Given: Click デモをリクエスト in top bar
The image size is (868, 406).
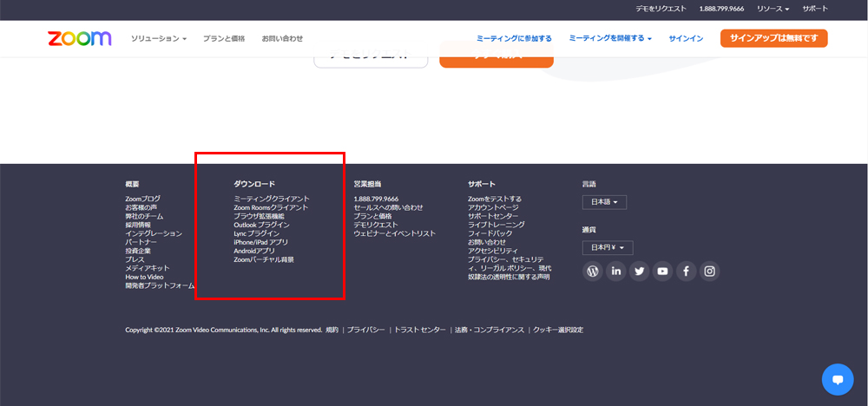Looking at the screenshot, I should pos(661,9).
